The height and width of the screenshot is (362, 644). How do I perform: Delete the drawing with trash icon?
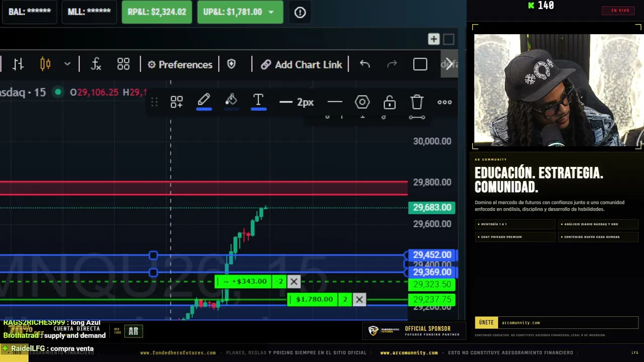click(x=417, y=102)
